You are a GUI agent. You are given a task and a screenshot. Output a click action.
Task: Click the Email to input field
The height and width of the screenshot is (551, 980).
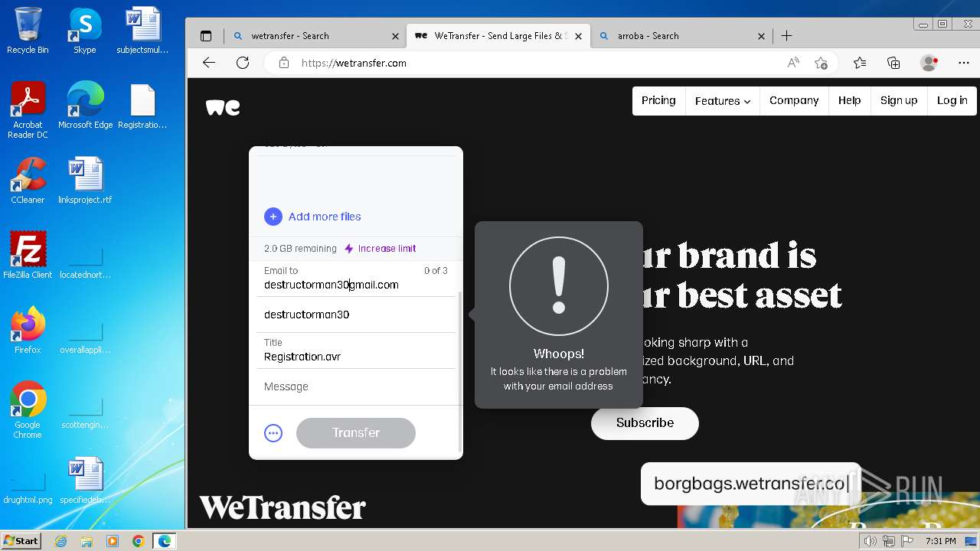(356, 279)
